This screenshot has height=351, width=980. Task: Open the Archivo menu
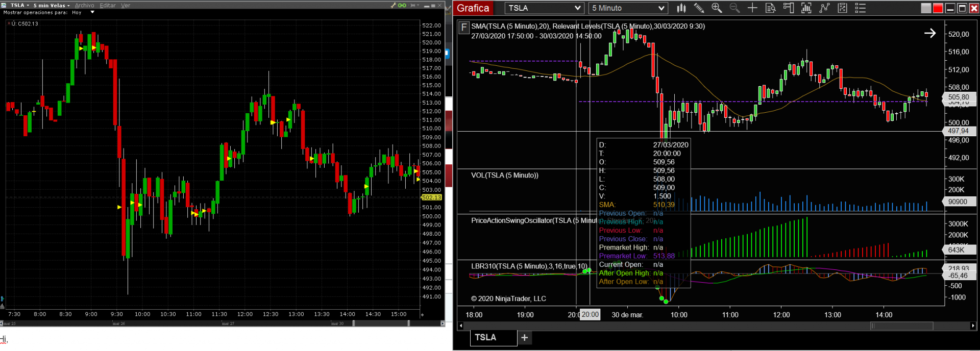(84, 6)
